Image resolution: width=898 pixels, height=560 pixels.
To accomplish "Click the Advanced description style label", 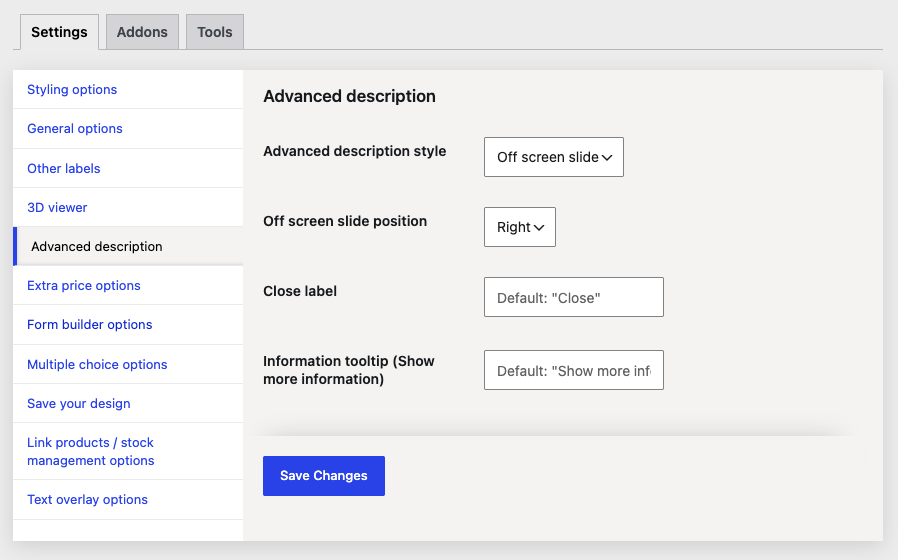I will (355, 151).
